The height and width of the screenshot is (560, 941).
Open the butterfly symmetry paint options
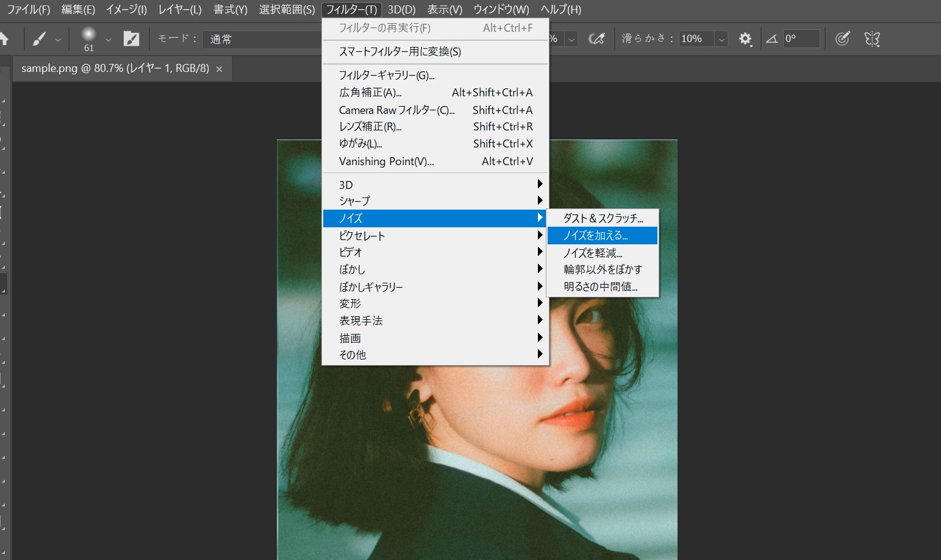[x=872, y=39]
